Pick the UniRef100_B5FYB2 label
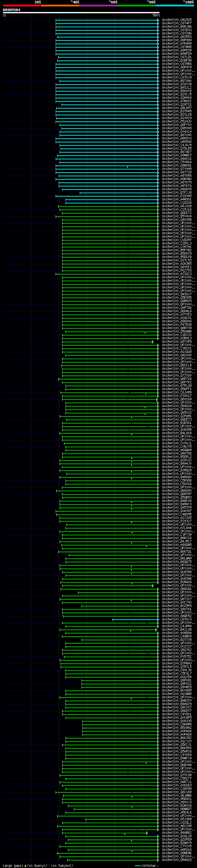Viewport: 197px width, 868px height. (x=177, y=250)
